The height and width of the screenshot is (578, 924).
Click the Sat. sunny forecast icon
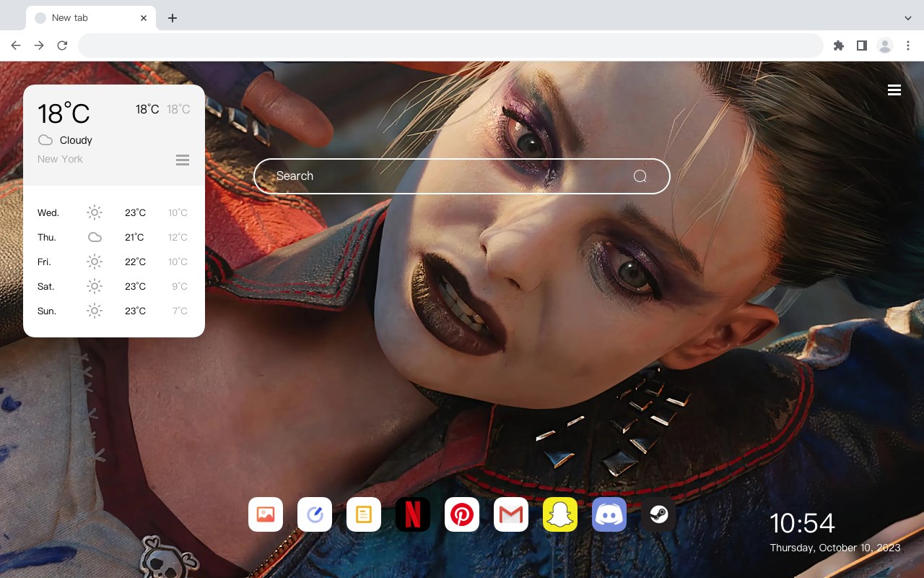coord(95,286)
